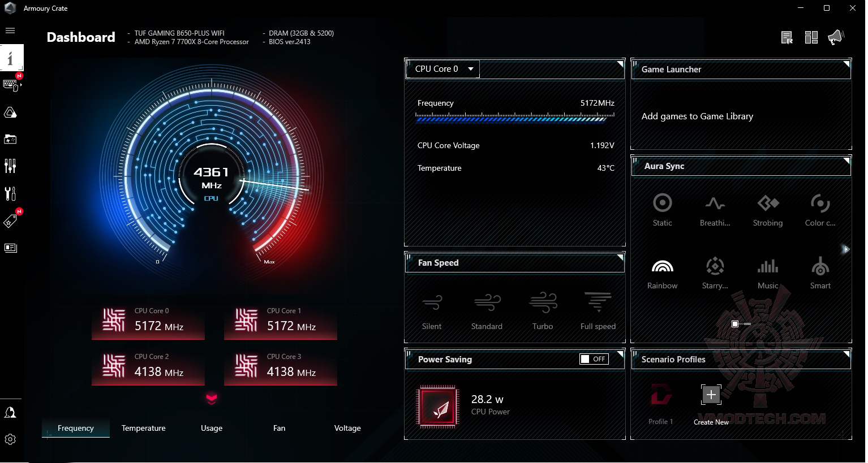Set fan speed to Turbo

543,310
